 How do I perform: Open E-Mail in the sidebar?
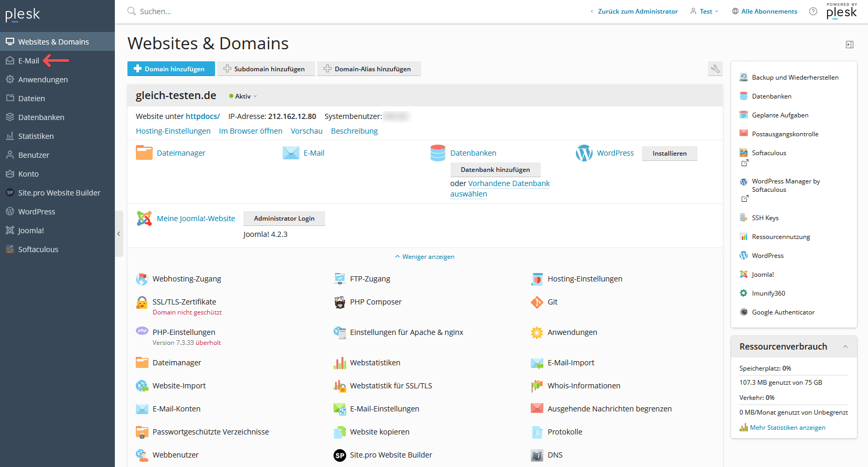click(28, 61)
